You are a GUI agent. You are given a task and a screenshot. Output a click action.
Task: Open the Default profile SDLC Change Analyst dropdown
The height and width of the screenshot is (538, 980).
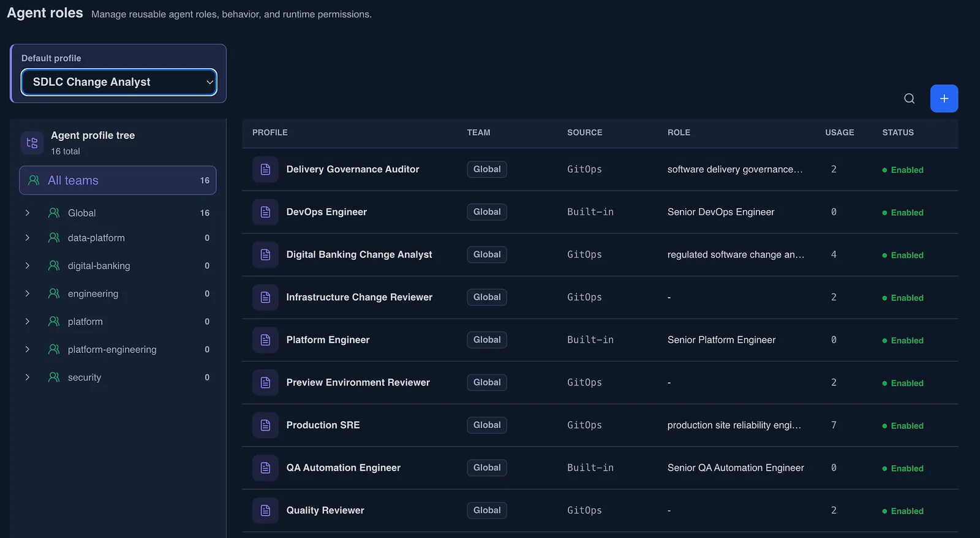(x=119, y=82)
